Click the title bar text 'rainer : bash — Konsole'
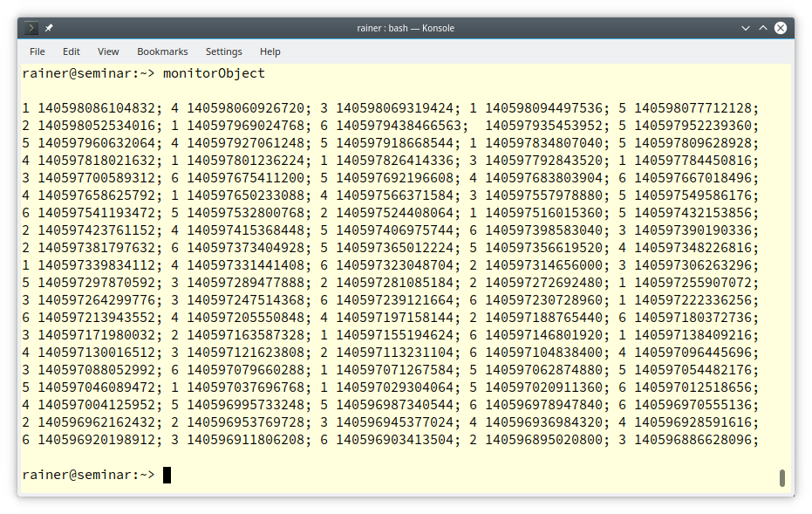 click(x=406, y=28)
